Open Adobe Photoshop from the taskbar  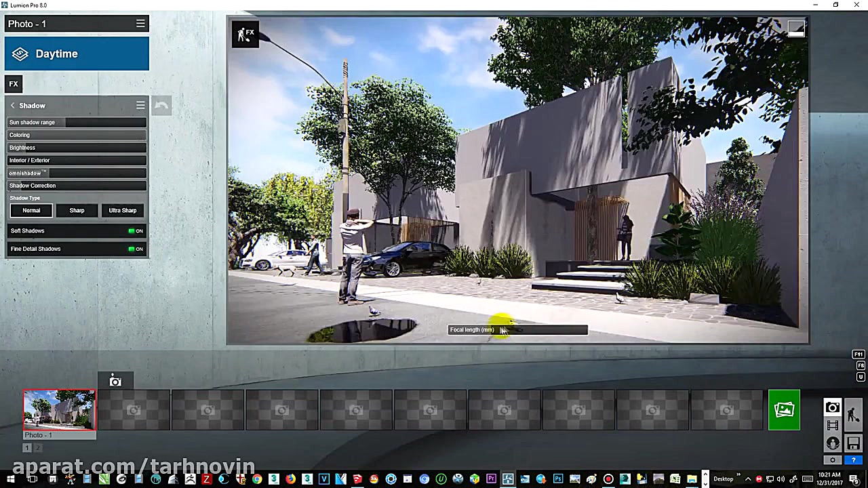coord(558,479)
